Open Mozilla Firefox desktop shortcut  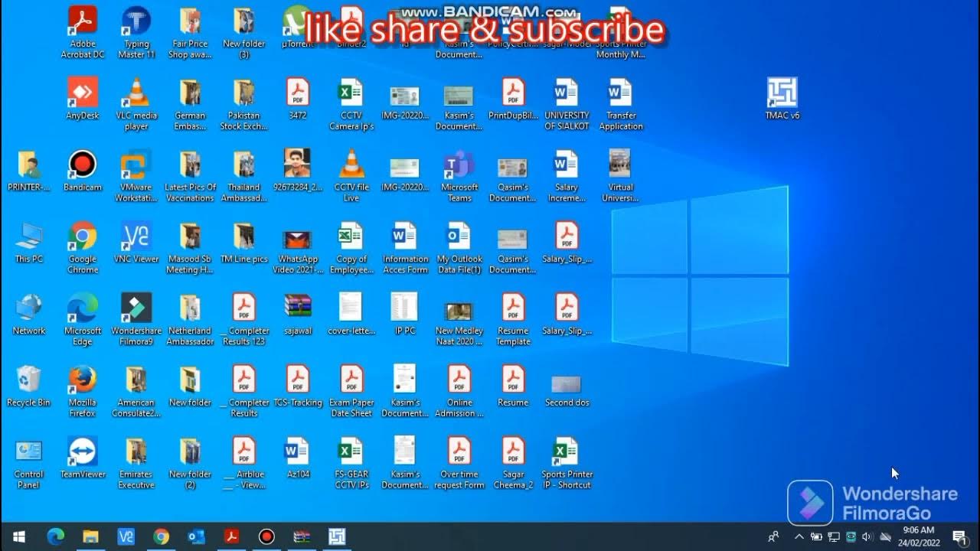[x=83, y=392]
